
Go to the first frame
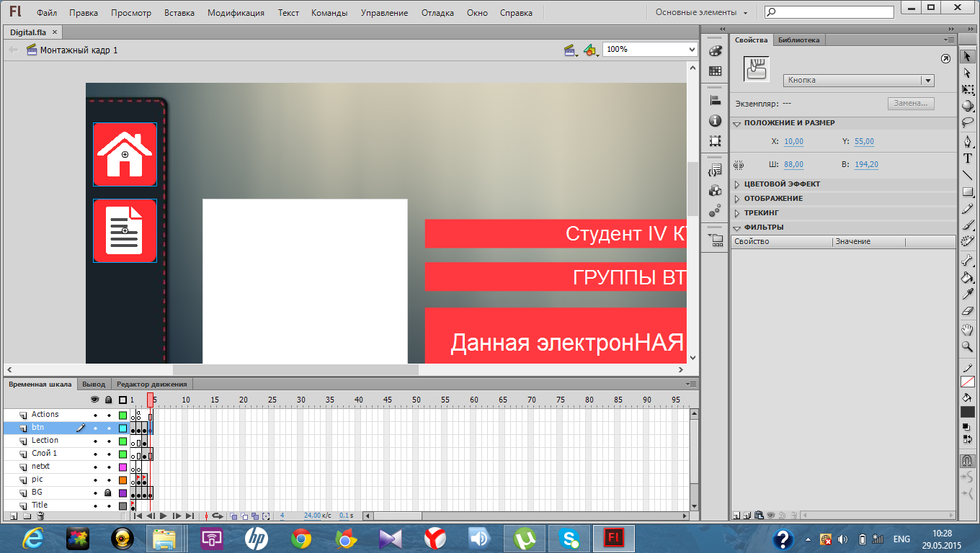pyautogui.click(x=138, y=516)
